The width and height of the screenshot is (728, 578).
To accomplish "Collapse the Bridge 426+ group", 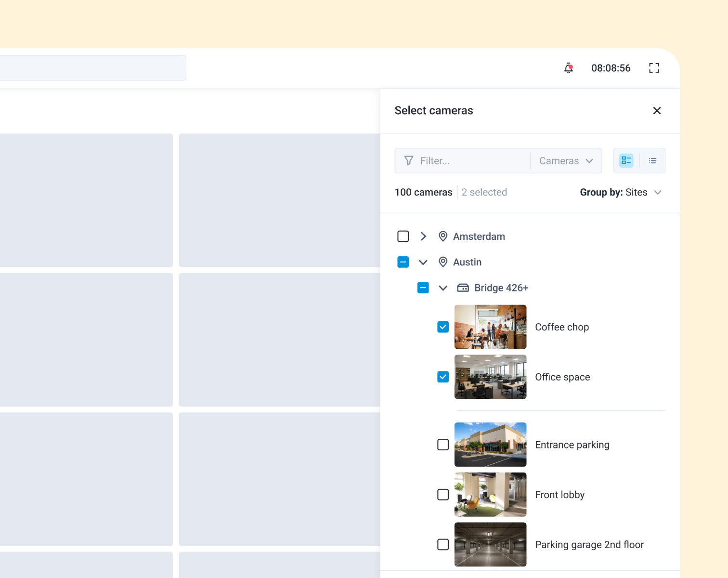I will click(x=443, y=288).
